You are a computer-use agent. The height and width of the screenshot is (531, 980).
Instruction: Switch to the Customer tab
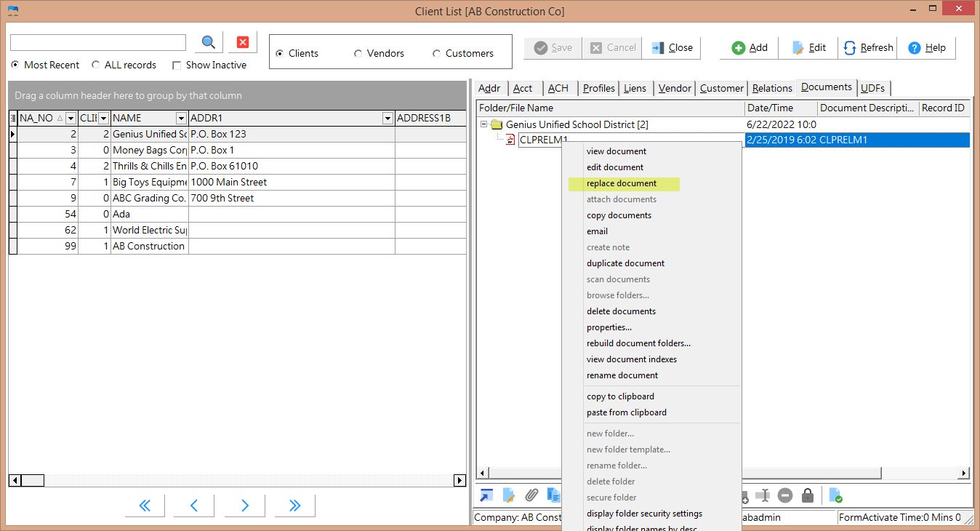[x=722, y=88]
